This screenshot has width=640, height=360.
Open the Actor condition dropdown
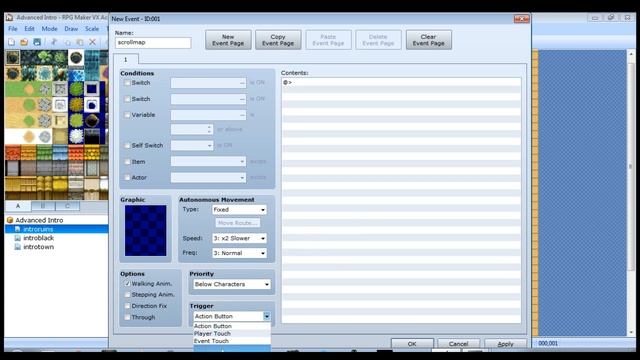pos(208,178)
